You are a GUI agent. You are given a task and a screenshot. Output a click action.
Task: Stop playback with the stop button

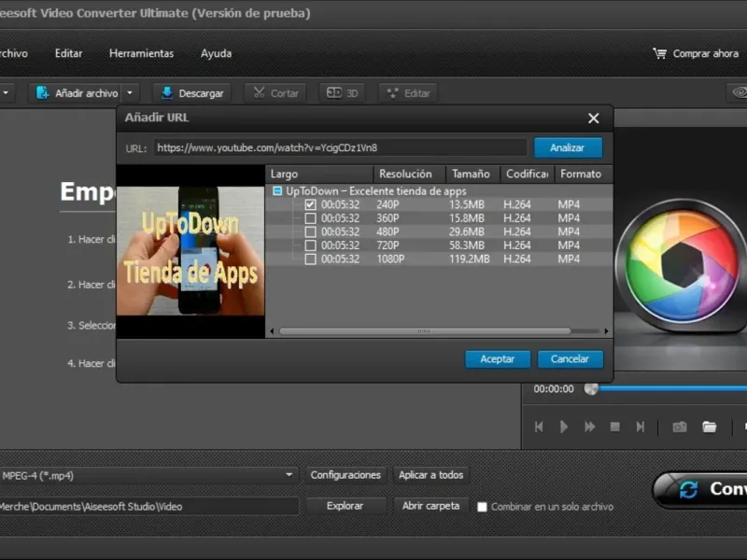click(x=615, y=427)
